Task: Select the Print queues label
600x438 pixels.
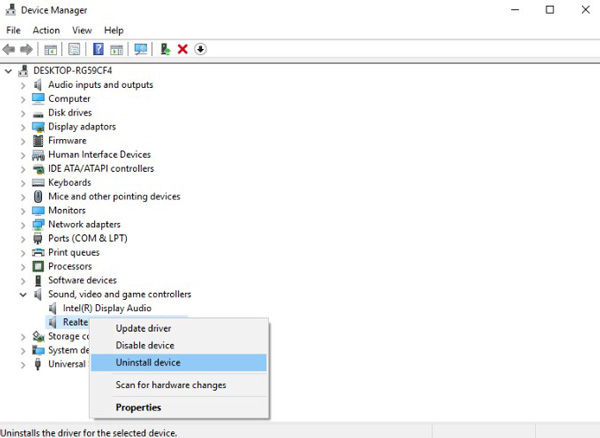Action: (73, 252)
